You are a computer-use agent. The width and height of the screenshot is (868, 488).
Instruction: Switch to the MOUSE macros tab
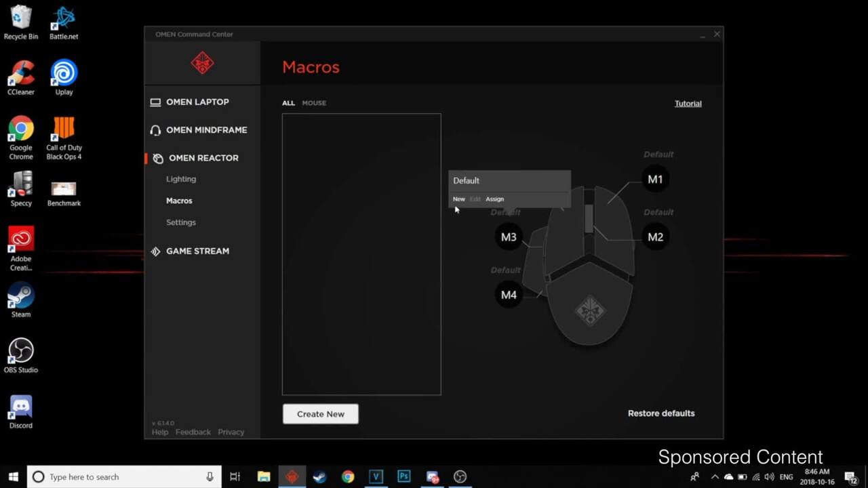coord(314,103)
